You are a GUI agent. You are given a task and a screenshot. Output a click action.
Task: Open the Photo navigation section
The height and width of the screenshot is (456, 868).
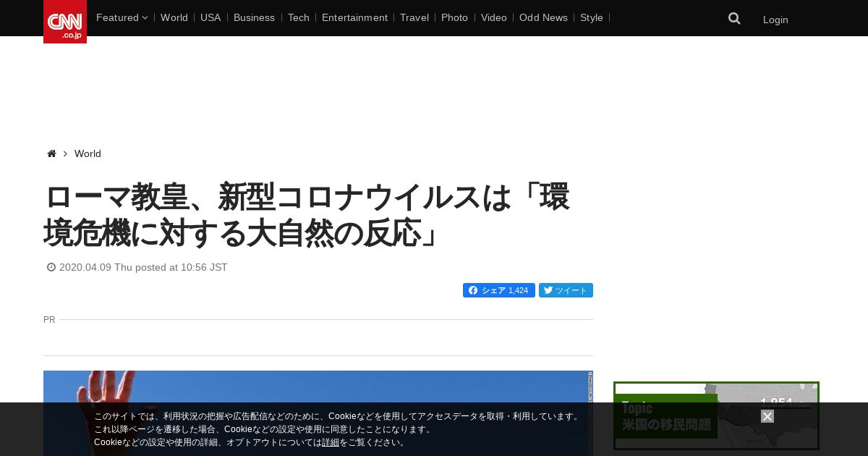pyautogui.click(x=454, y=17)
